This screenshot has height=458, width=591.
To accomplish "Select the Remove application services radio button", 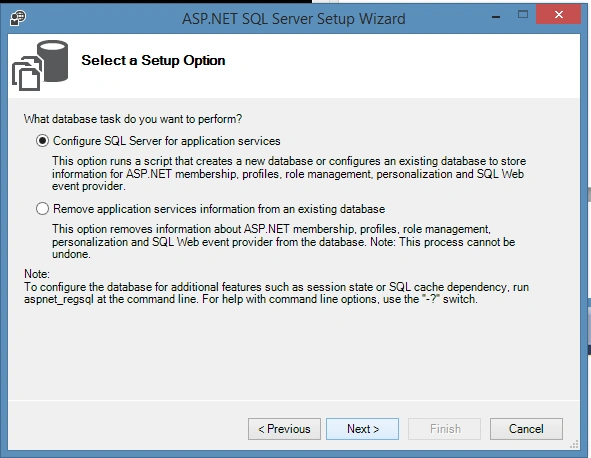I will pyautogui.click(x=43, y=208).
